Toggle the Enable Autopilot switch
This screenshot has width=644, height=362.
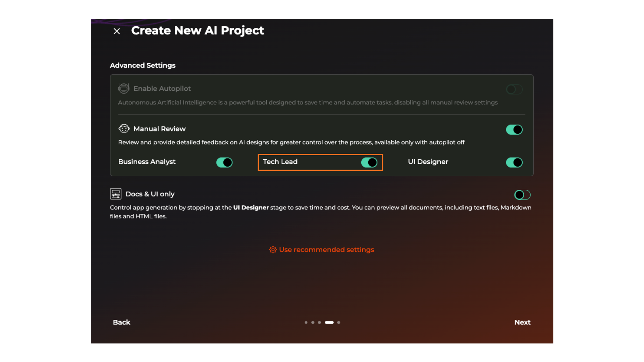click(x=514, y=89)
